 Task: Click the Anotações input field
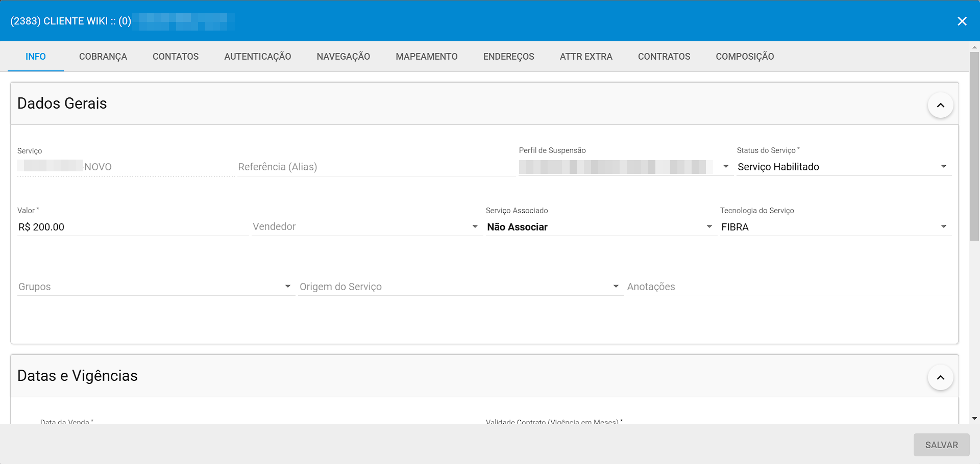[789, 287]
